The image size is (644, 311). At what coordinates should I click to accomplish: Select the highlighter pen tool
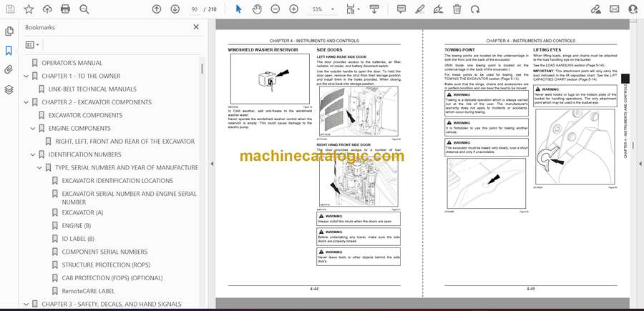tap(420, 9)
